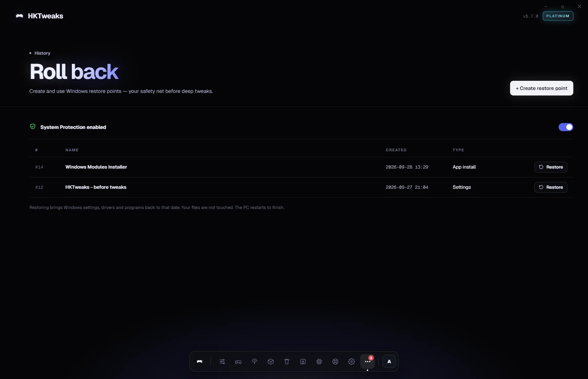
Task: Click the 2026-09-28 13:29 date cell
Action: click(407, 167)
